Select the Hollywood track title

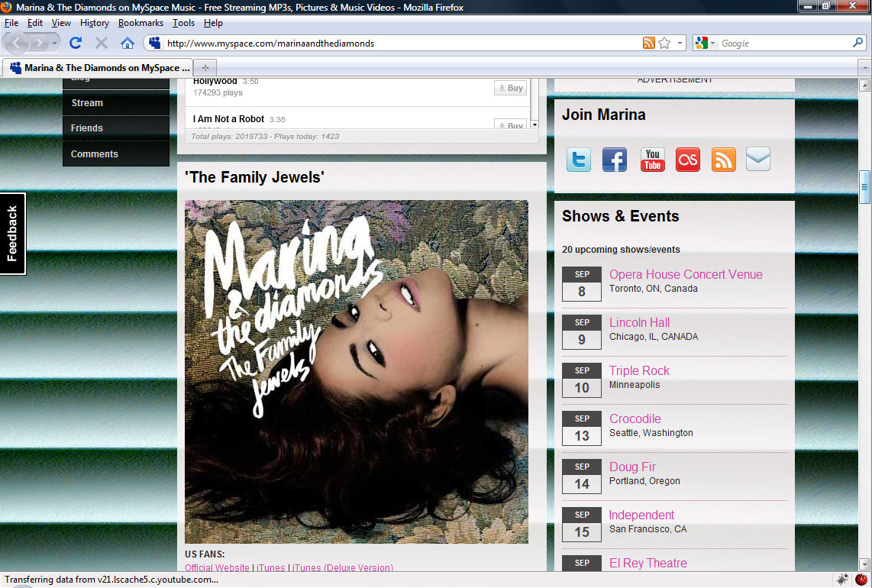215,82
